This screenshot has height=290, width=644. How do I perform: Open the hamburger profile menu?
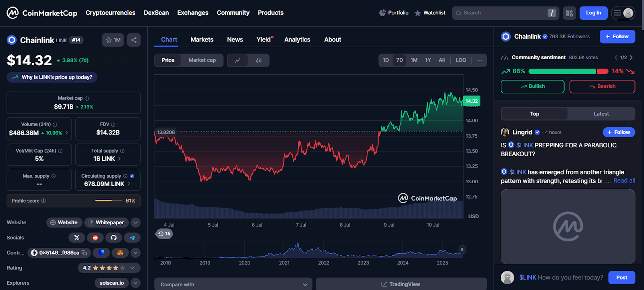coord(623,13)
